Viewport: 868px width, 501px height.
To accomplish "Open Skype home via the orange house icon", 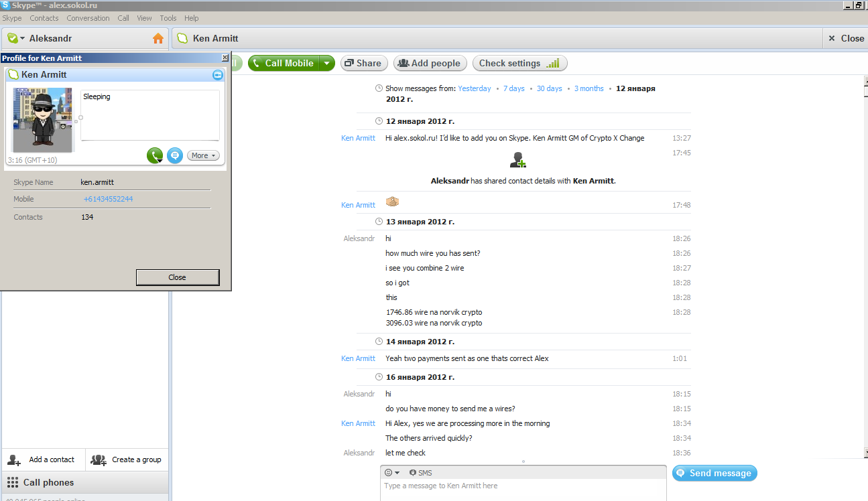I will [x=158, y=38].
